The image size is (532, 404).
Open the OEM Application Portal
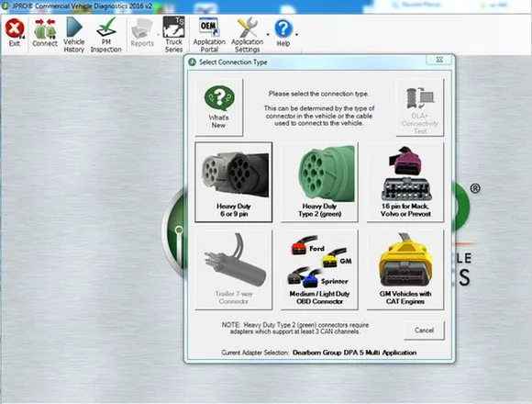pyautogui.click(x=209, y=35)
